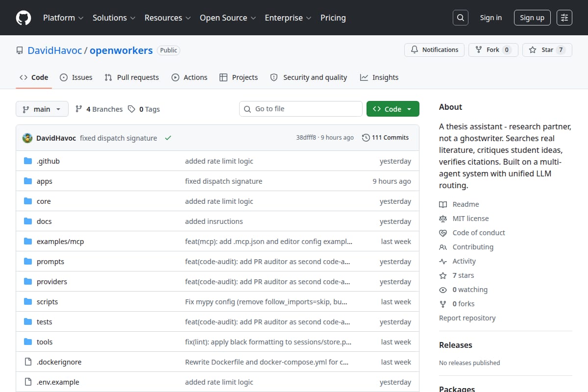Expand the Open Source menu
The image size is (588, 392).
228,18
